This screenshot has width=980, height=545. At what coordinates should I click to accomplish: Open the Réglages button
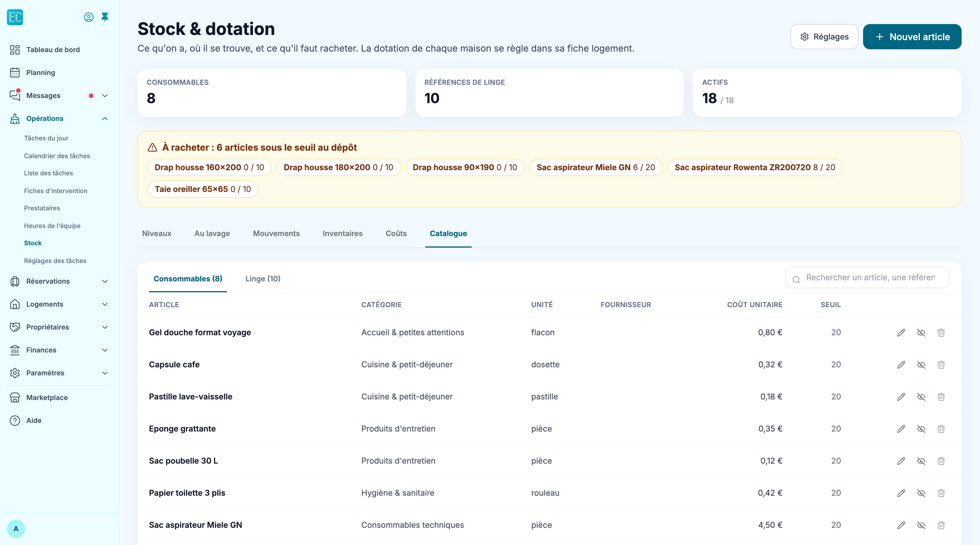tap(824, 37)
